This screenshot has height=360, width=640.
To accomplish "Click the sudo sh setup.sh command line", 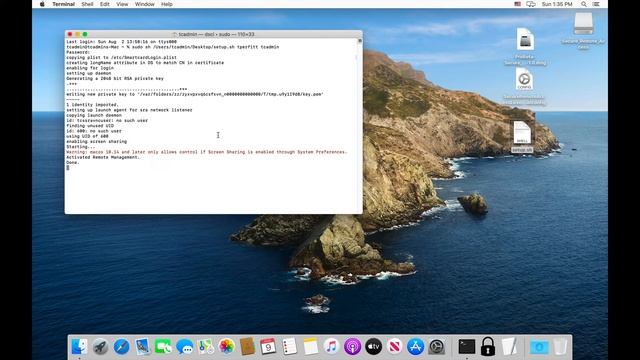I will [173, 47].
